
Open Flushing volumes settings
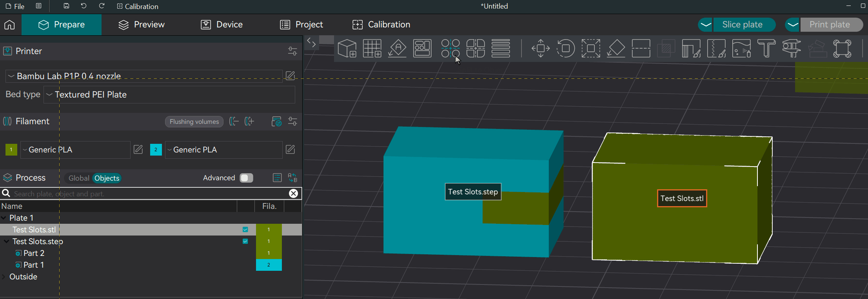[194, 122]
